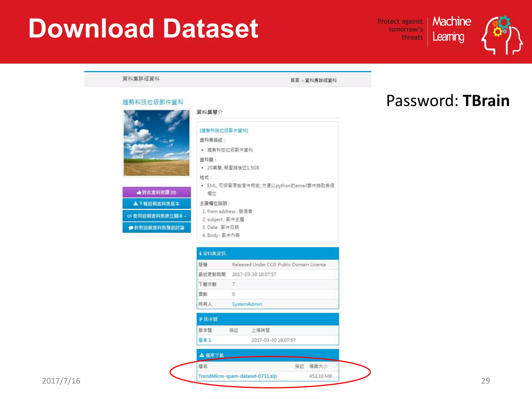Click the 票數 value 0

tap(233, 294)
